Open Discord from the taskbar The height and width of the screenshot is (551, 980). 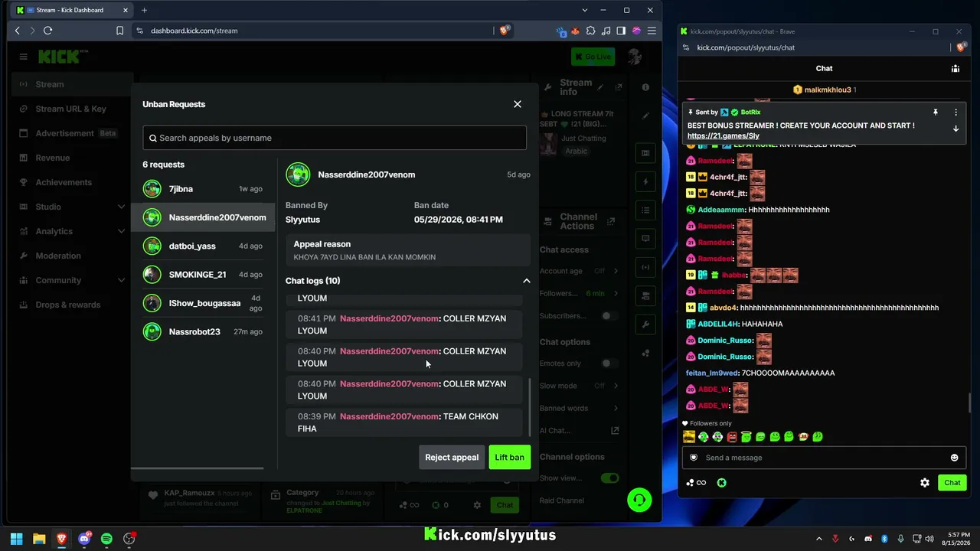84,539
